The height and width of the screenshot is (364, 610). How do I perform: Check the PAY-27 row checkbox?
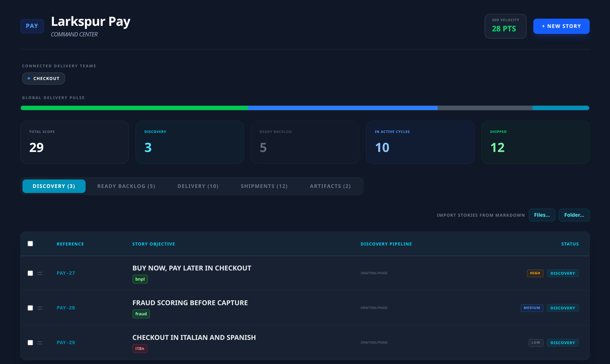30,273
